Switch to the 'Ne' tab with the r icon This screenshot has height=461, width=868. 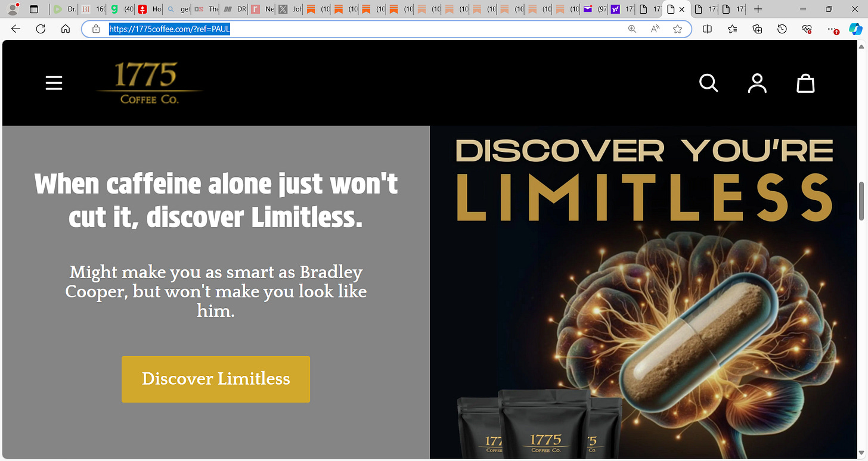(263, 9)
